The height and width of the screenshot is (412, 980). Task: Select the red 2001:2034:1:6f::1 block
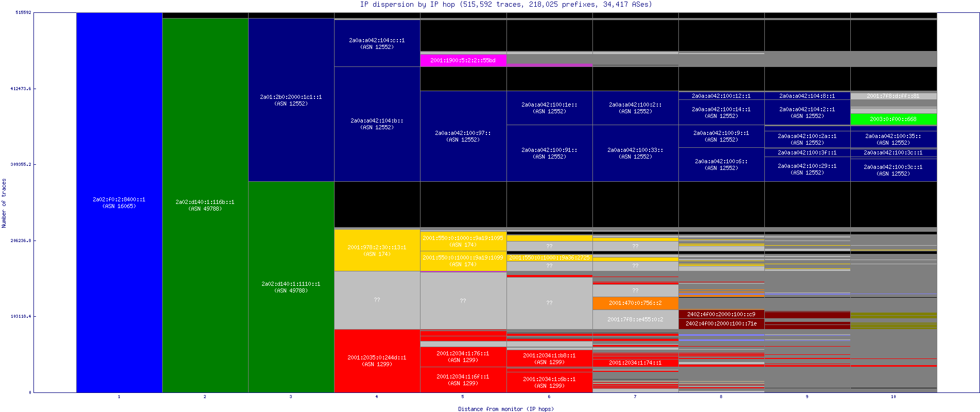tap(463, 380)
